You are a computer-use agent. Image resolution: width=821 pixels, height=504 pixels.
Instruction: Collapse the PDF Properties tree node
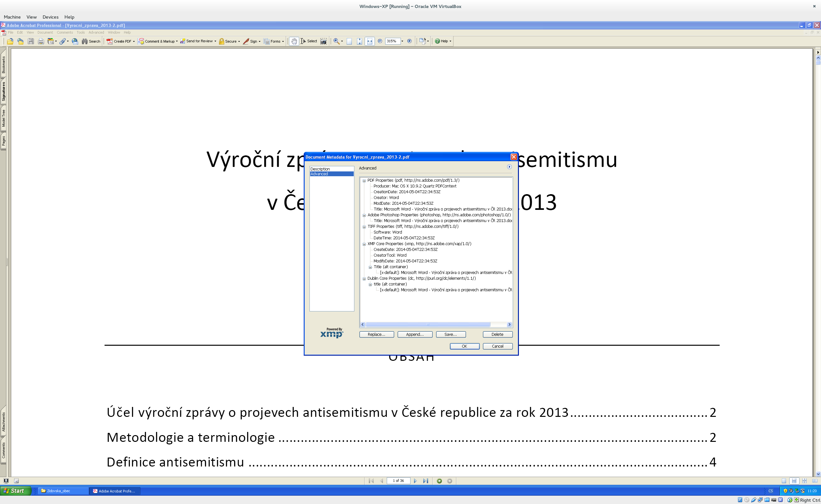[364, 181]
